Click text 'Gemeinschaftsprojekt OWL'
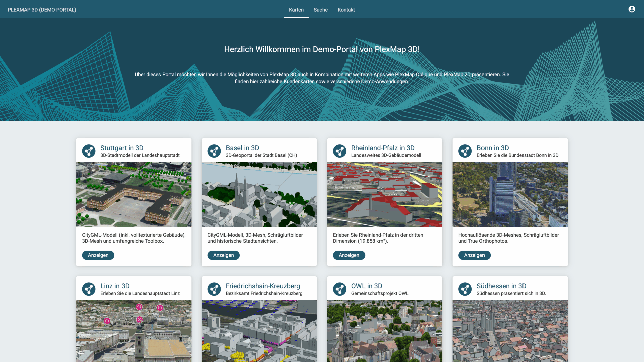The width and height of the screenshot is (644, 362). click(380, 293)
